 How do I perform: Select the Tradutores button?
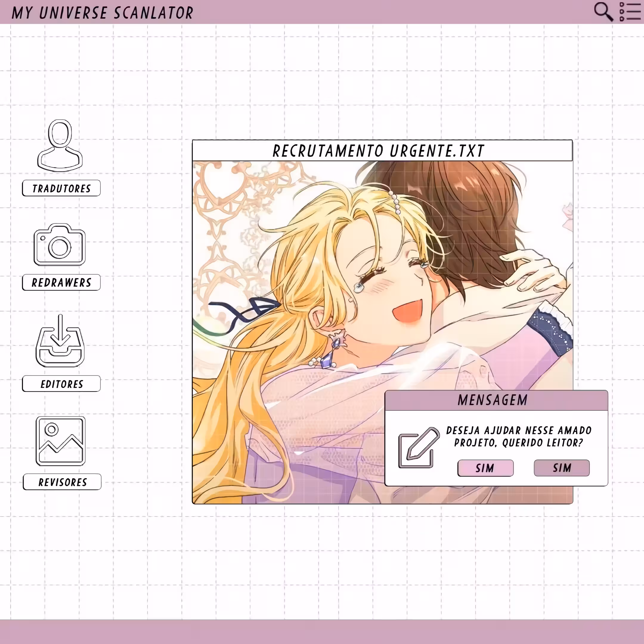pyautogui.click(x=61, y=188)
